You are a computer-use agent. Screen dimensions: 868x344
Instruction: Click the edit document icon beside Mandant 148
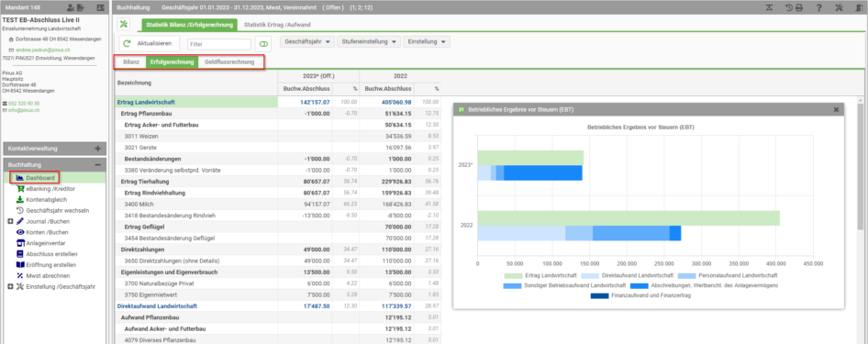pos(81,7)
